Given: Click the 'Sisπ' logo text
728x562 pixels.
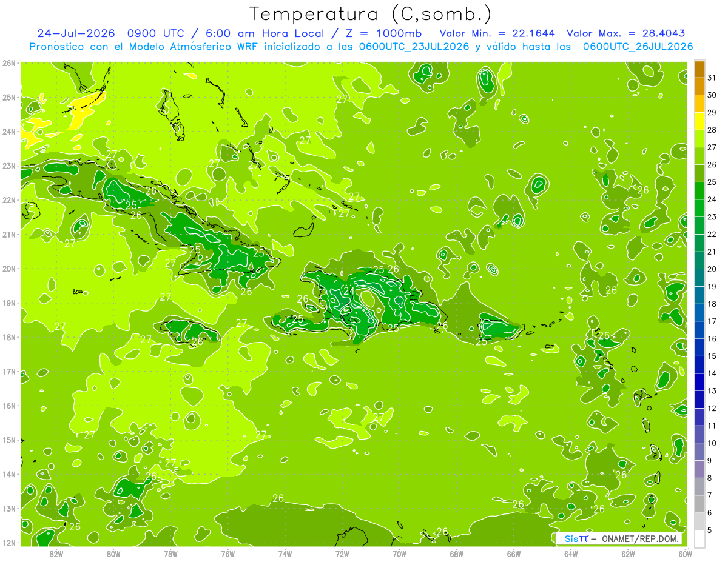Looking at the screenshot, I should tap(576, 539).
